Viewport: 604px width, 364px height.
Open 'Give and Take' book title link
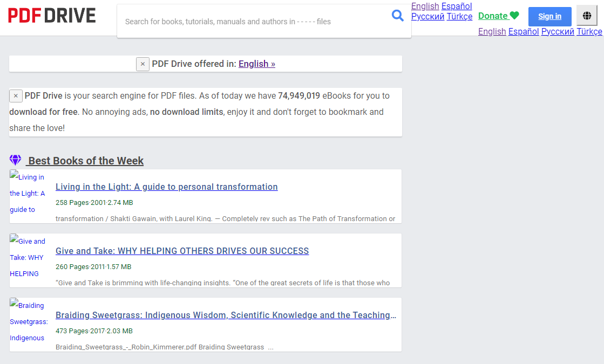(x=182, y=251)
